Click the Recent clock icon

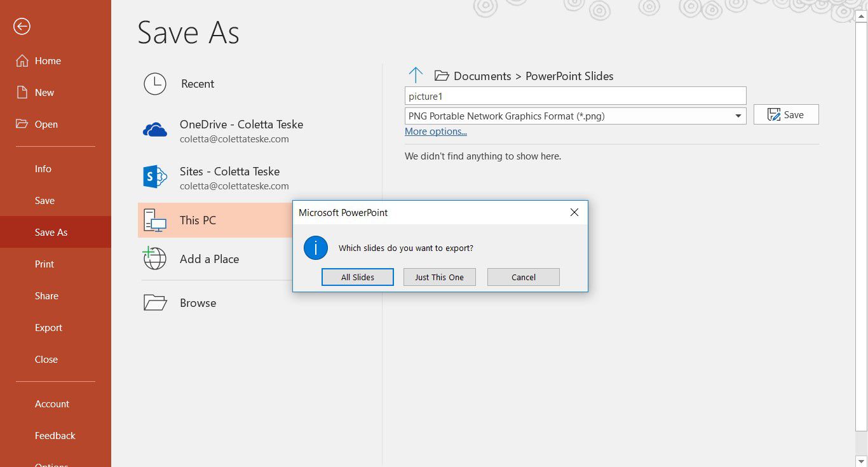(x=155, y=84)
